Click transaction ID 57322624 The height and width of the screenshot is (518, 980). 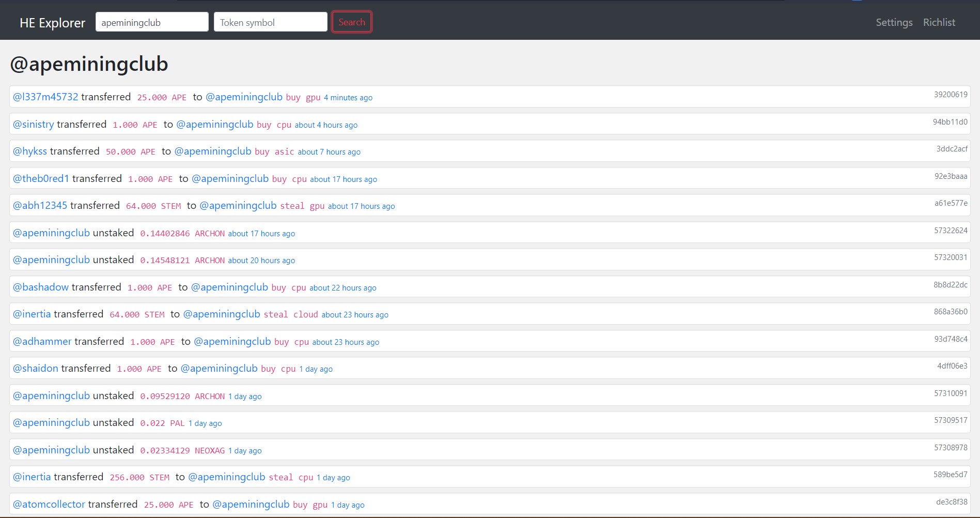point(951,231)
